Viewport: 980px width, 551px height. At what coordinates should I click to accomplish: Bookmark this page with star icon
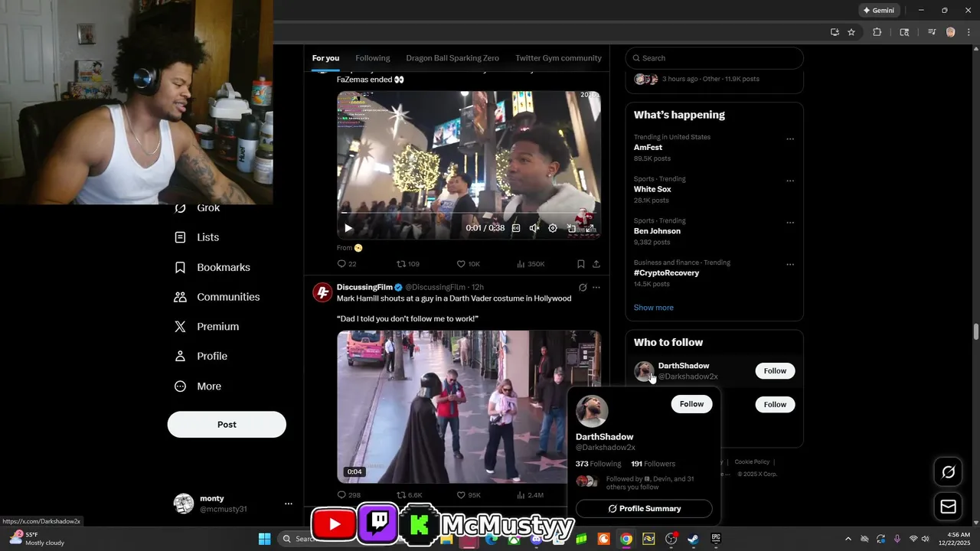pos(851,32)
